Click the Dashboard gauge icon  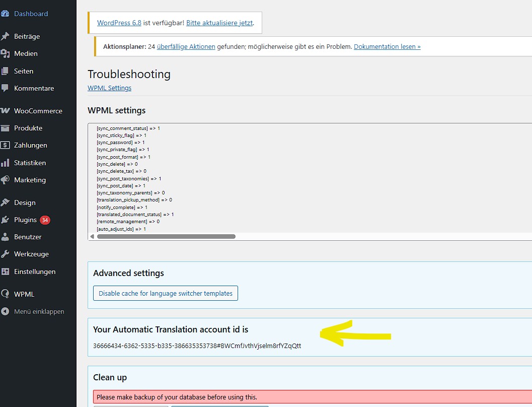click(5, 14)
